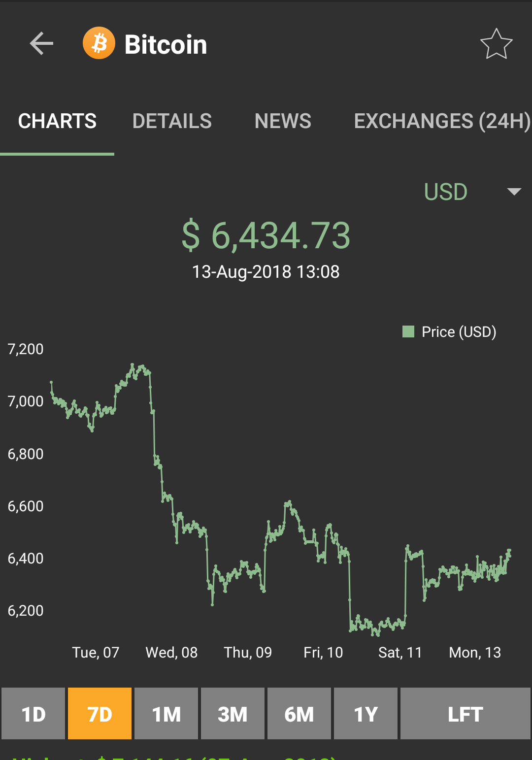Image resolution: width=532 pixels, height=760 pixels.
Task: Tap the orange Bitcoin logo icon
Action: pyautogui.click(x=99, y=43)
